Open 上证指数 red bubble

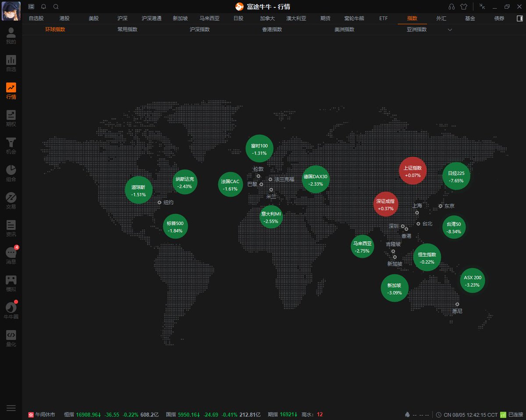tap(413, 171)
